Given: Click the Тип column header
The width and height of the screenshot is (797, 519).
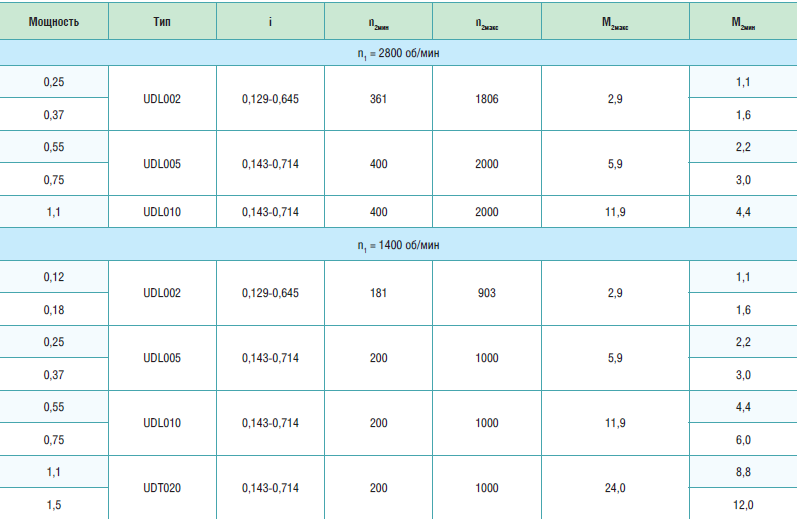Looking at the screenshot, I should (x=162, y=21).
